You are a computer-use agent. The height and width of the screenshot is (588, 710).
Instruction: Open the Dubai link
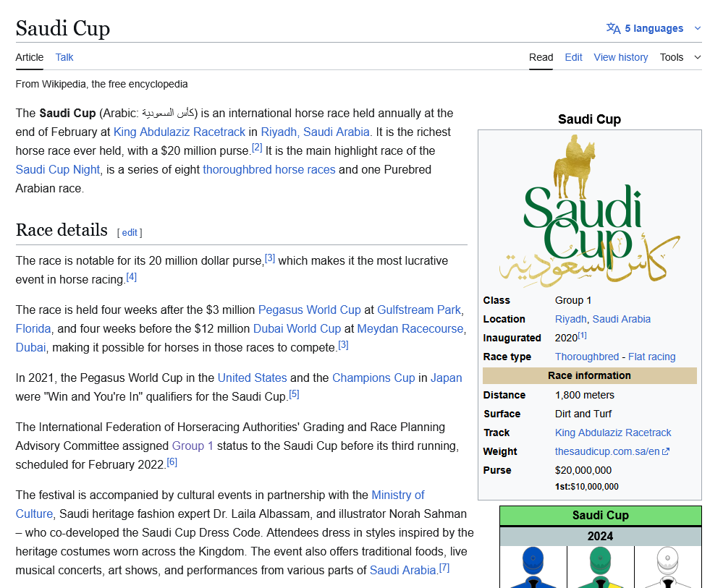pos(30,348)
